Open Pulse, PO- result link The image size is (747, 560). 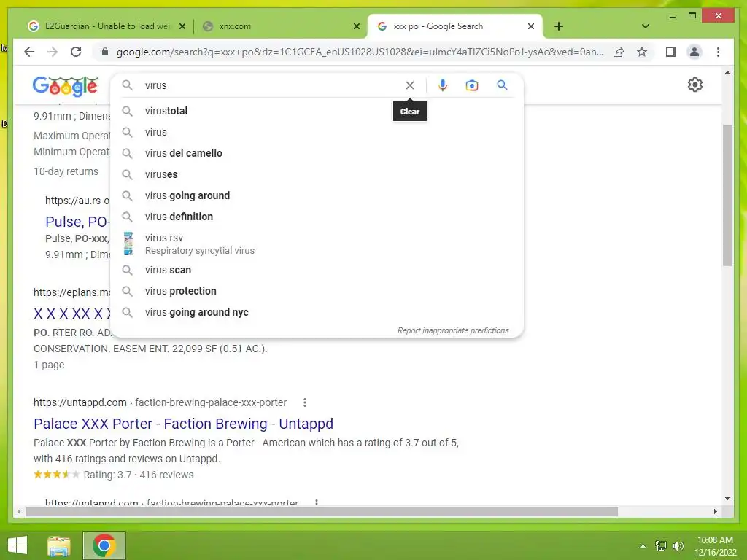77,222
